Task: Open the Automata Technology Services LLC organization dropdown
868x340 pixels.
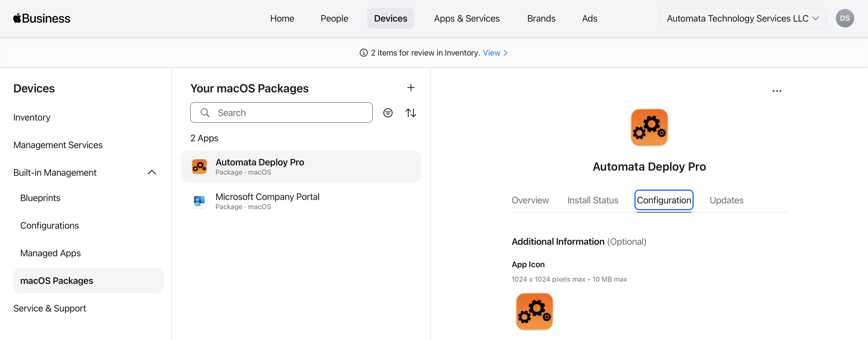Action: [743, 18]
